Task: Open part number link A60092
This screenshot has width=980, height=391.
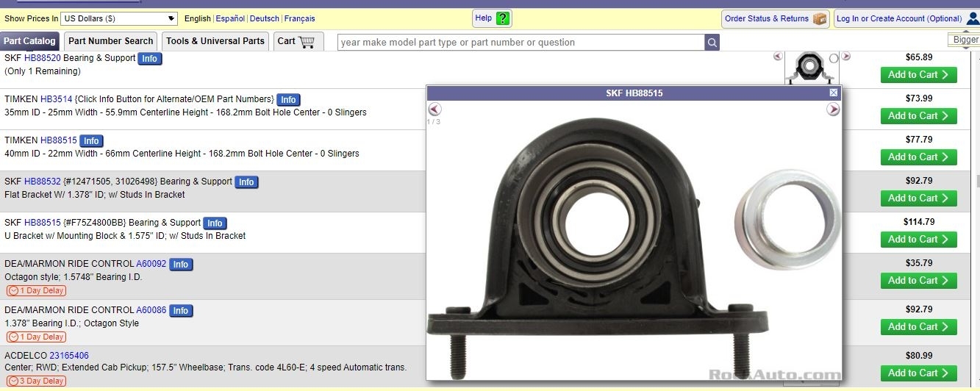Action: click(x=151, y=264)
